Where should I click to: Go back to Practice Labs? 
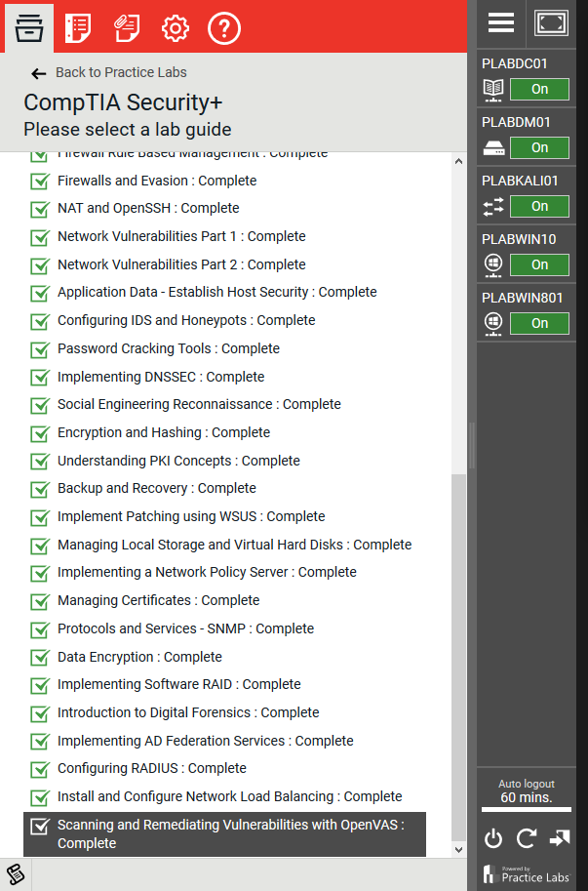pyautogui.click(x=121, y=72)
